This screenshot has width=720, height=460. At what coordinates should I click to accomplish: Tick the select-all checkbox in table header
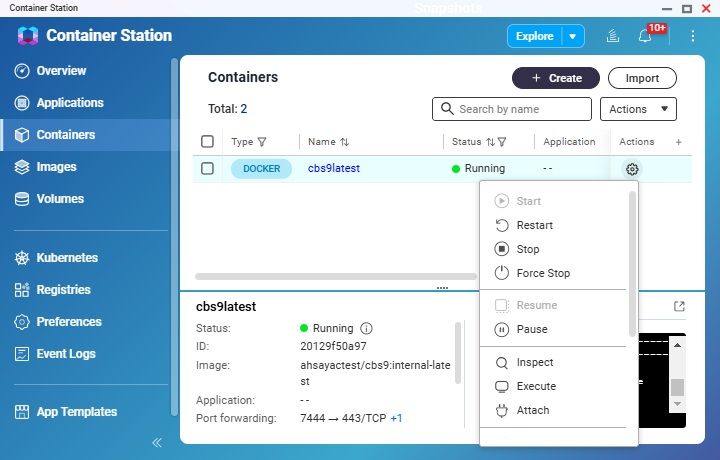[208, 141]
